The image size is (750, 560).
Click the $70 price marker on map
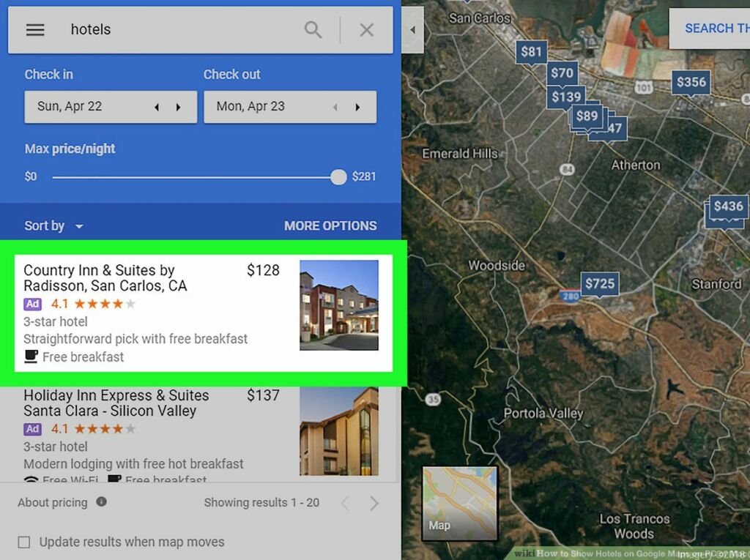[x=562, y=73]
